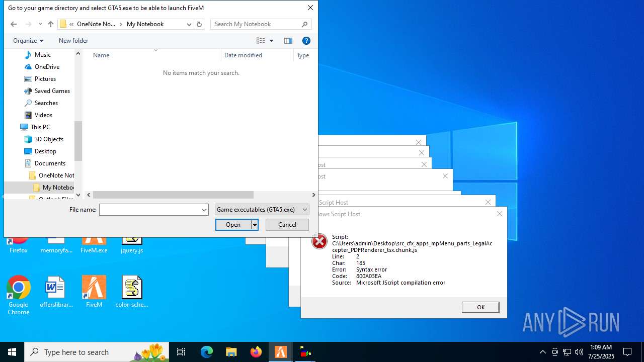Image resolution: width=644 pixels, height=362 pixels.
Task: Click the taskbar search box
Action: click(97, 352)
